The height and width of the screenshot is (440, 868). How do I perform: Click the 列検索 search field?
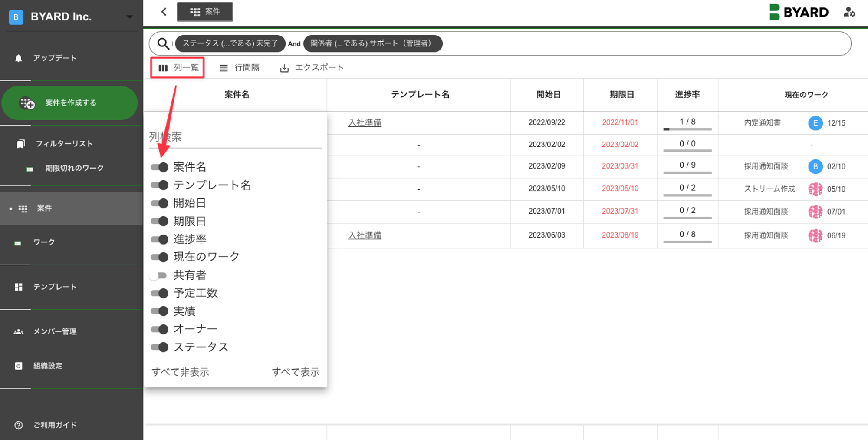coord(235,137)
